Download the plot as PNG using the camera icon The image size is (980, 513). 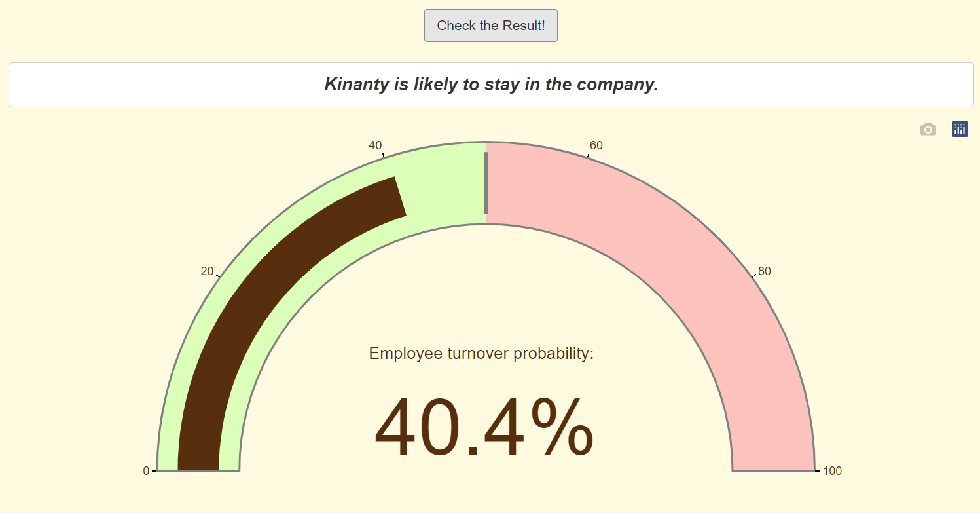(928, 129)
